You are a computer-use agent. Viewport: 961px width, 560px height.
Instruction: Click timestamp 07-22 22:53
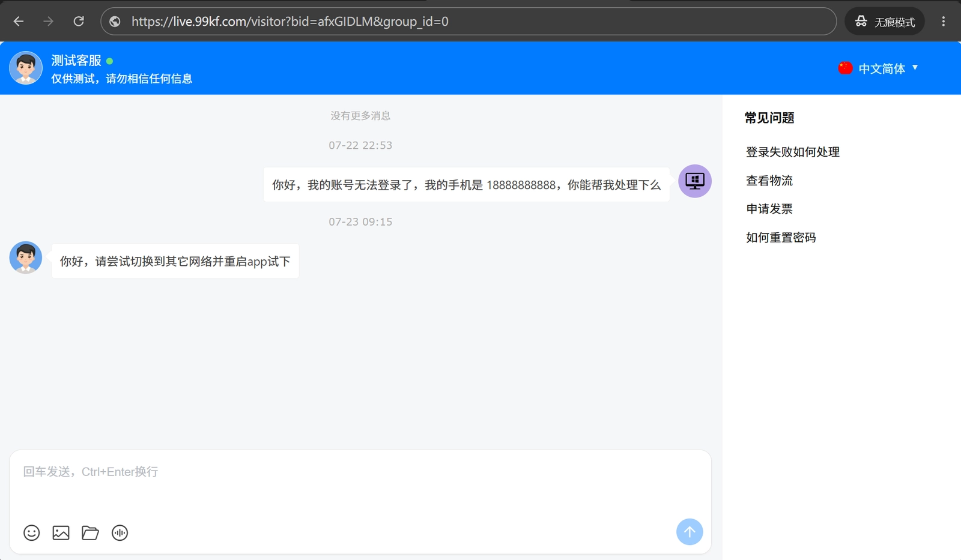(x=360, y=145)
